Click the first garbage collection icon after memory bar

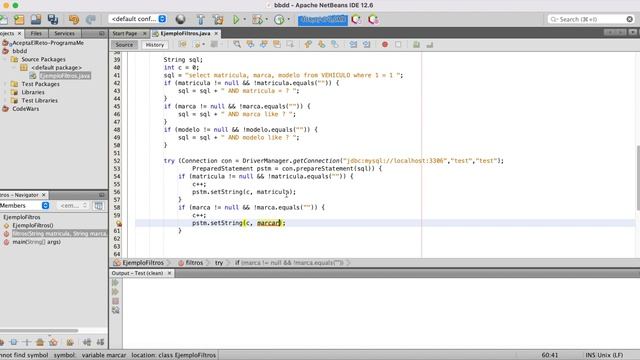coord(356,19)
